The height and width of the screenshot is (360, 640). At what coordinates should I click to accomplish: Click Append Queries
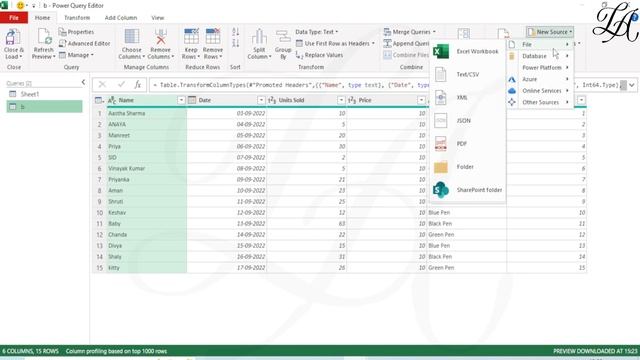click(407, 43)
